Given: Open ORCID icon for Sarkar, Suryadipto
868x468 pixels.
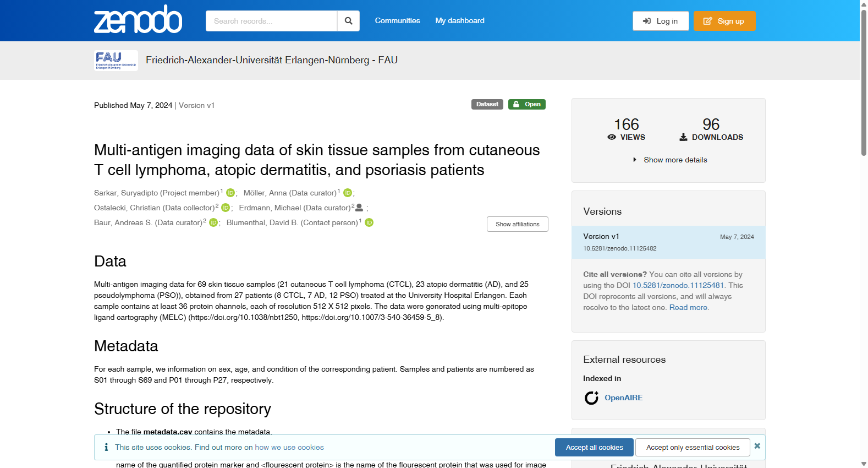Looking at the screenshot, I should point(230,193).
